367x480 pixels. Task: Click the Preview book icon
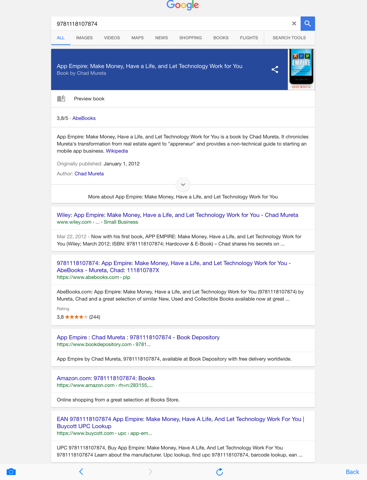tap(61, 99)
